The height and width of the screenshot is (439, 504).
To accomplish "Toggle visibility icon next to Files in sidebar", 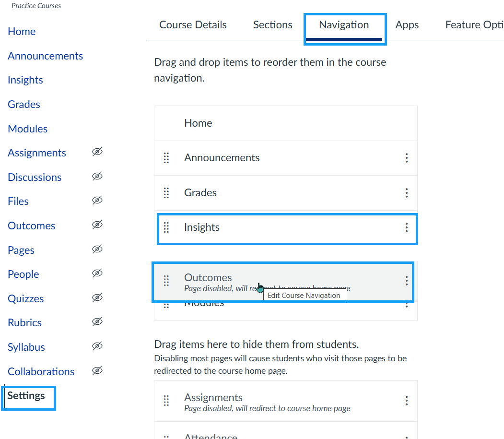I will tap(97, 200).
